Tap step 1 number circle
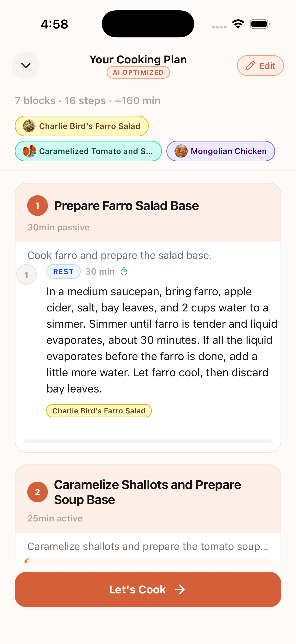The width and height of the screenshot is (296, 644). coord(27,275)
